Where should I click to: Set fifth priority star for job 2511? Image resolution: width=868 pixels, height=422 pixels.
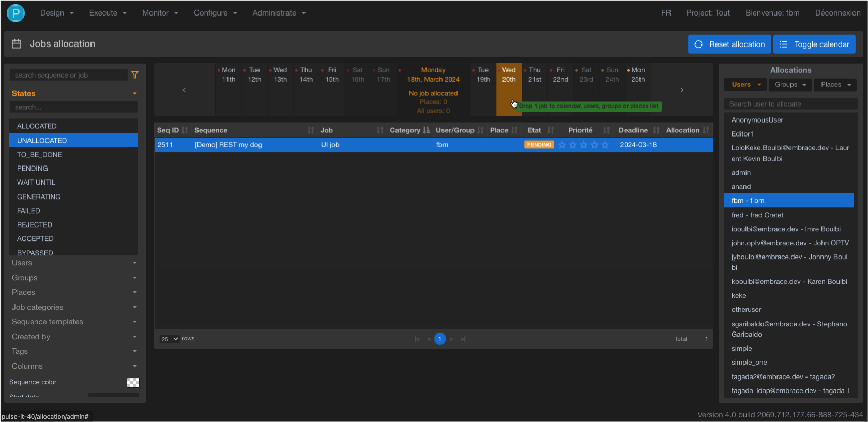[605, 145]
